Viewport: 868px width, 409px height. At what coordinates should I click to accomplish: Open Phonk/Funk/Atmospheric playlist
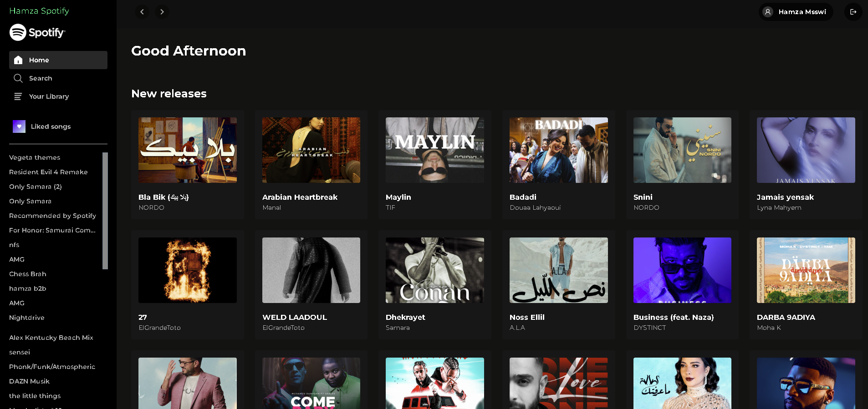[52, 367]
